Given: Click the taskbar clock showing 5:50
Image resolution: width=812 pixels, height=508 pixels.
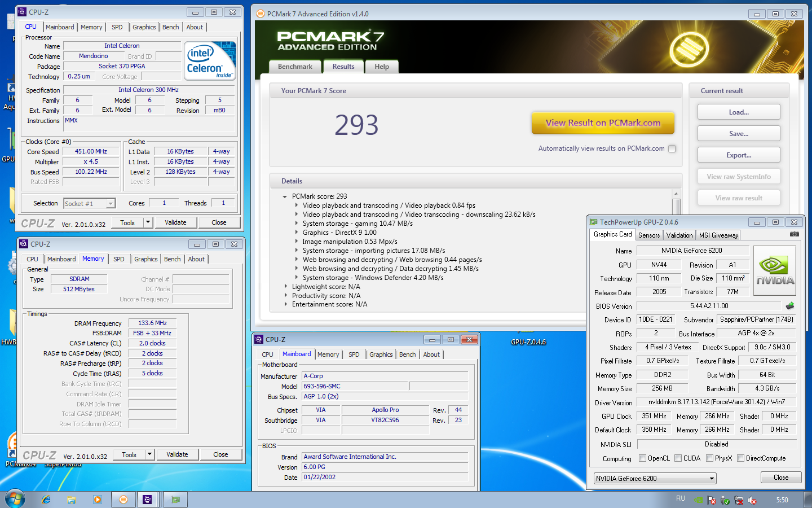Looking at the screenshot, I should [782, 500].
